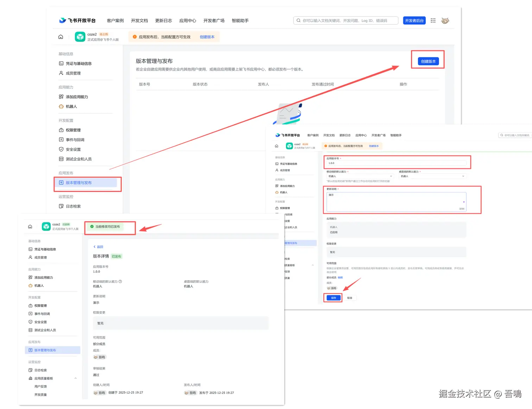Click the 成员管理 icon in the version management sidebar
This screenshot has width=532, height=409.
(x=61, y=73)
